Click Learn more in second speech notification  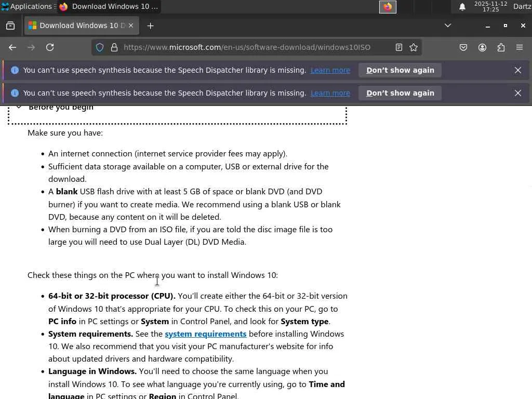pos(330,93)
